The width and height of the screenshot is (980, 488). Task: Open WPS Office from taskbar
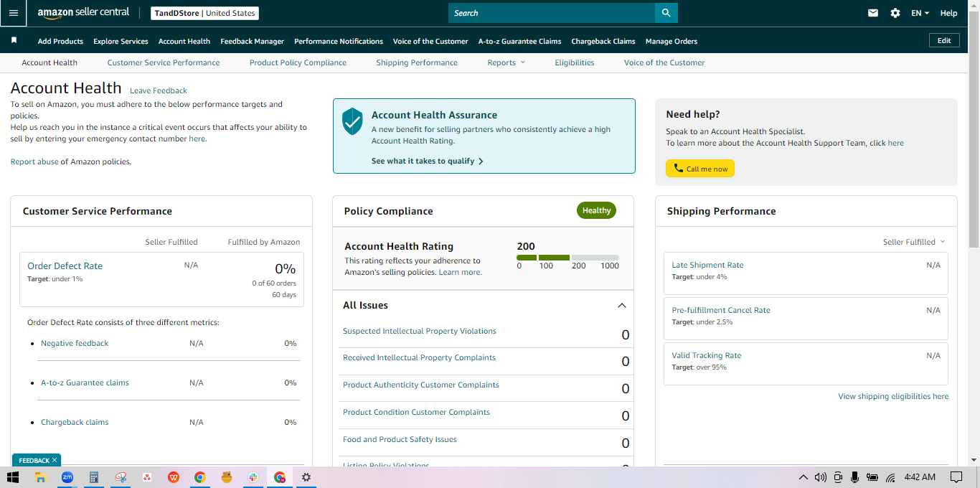pyautogui.click(x=173, y=477)
